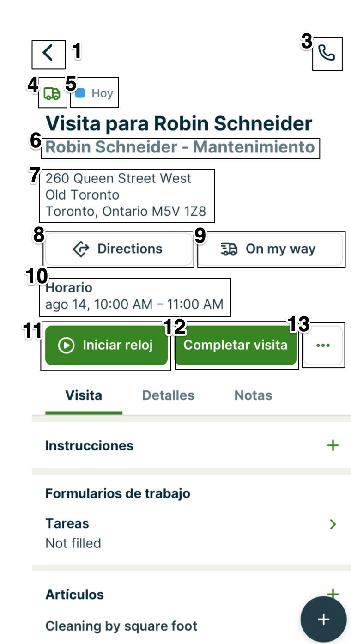Tap the blue square beside Hoy
The height and width of the screenshot is (644, 351).
[x=80, y=93]
